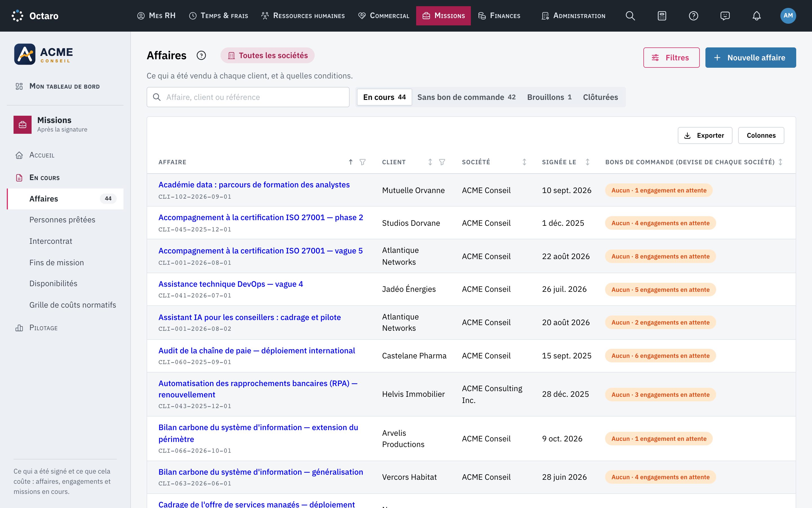
Task: Open the Filtres button
Action: pyautogui.click(x=671, y=58)
